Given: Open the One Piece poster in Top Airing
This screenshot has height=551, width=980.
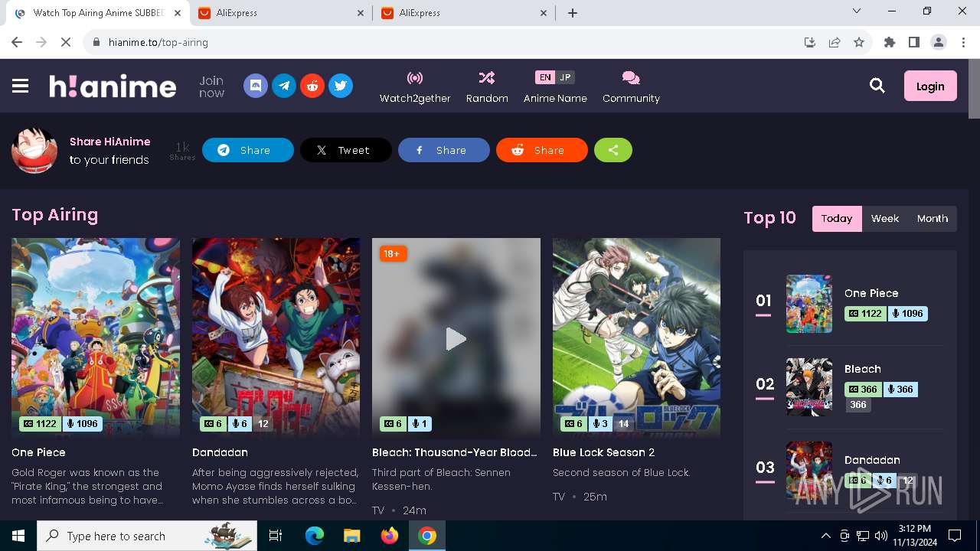Looking at the screenshot, I should coord(96,337).
